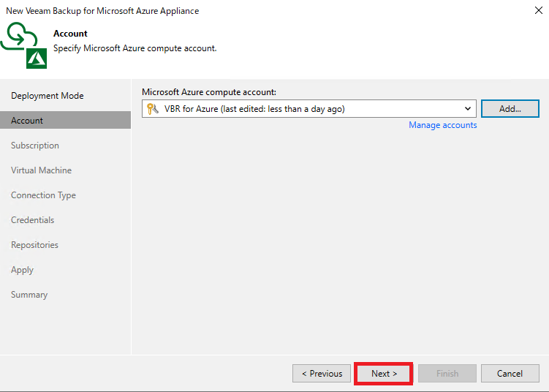Go to Deployment Mode step
549x392 pixels.
tap(48, 96)
